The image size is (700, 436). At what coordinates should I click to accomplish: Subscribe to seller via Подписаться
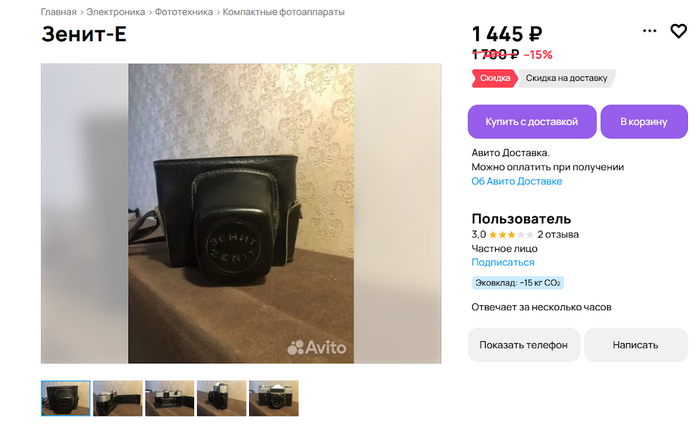pos(503,262)
